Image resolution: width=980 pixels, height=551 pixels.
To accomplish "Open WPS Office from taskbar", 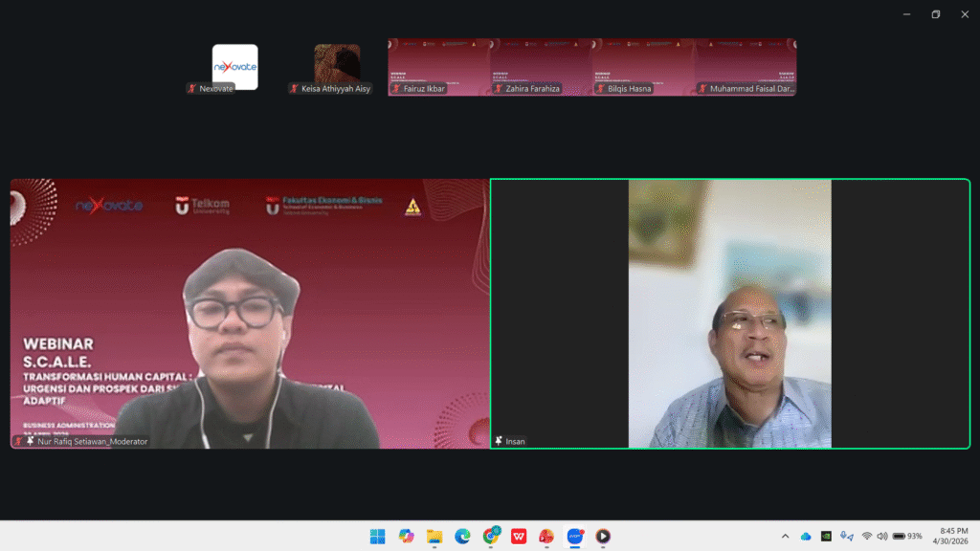I will pos(519,536).
